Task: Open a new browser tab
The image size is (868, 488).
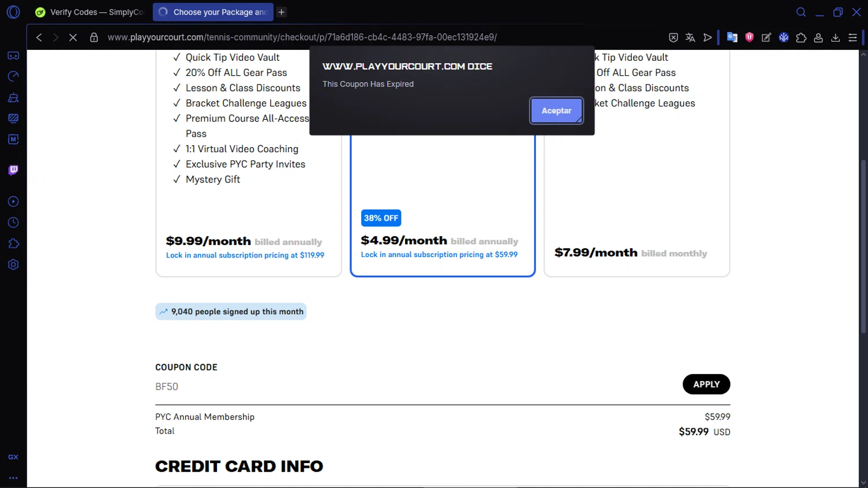Action: [281, 12]
